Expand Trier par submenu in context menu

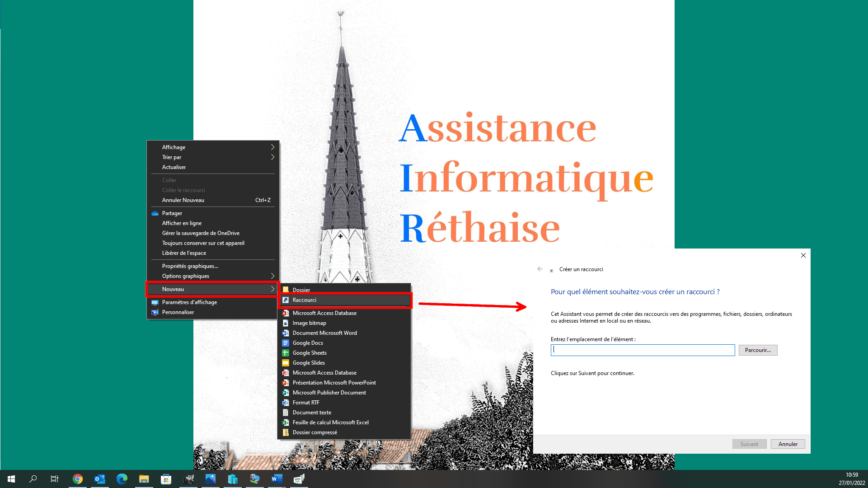point(211,157)
